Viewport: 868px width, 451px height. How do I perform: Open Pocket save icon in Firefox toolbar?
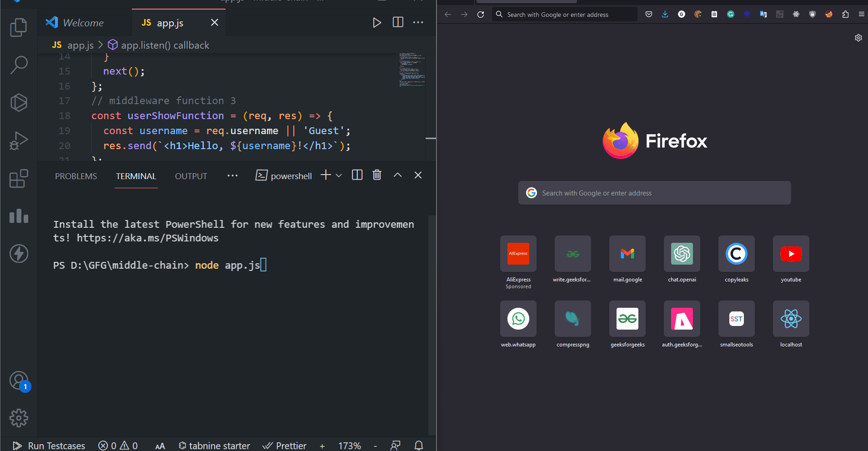click(x=649, y=14)
